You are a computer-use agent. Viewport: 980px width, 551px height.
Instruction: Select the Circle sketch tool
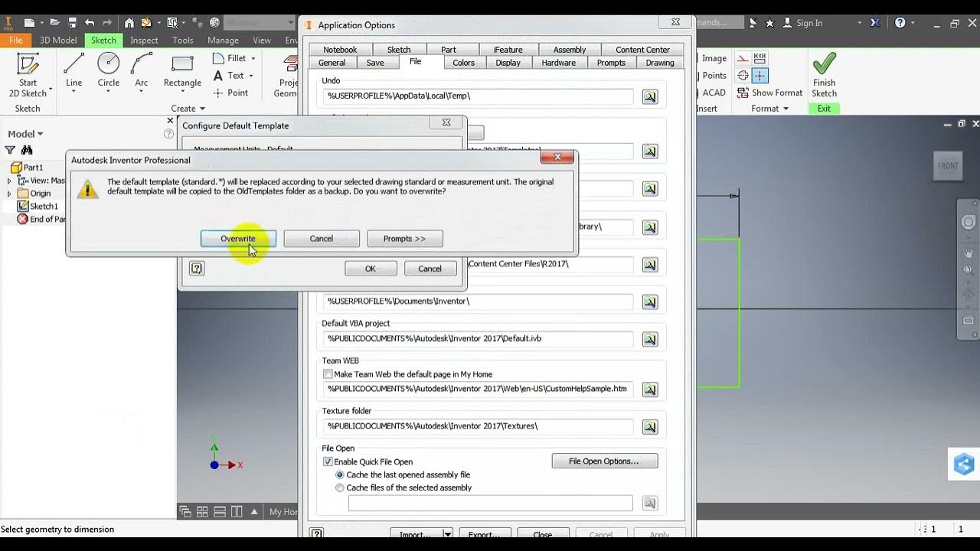point(109,73)
